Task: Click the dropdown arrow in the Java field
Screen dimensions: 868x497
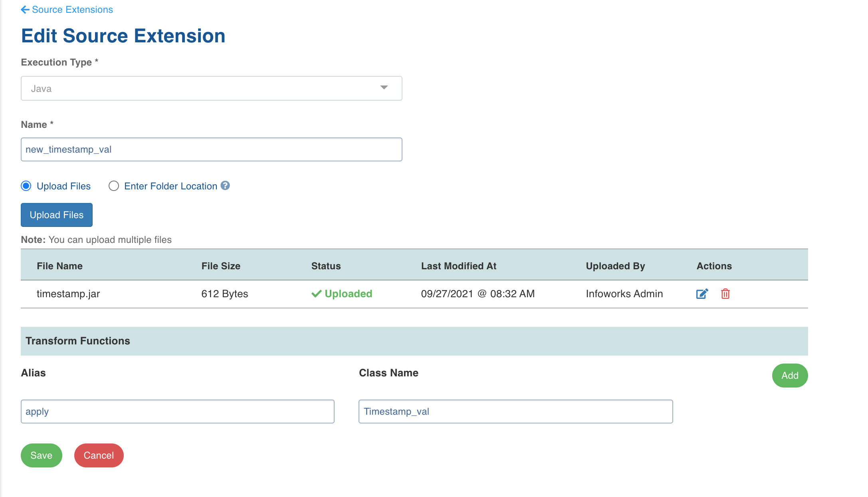Action: [x=384, y=87]
